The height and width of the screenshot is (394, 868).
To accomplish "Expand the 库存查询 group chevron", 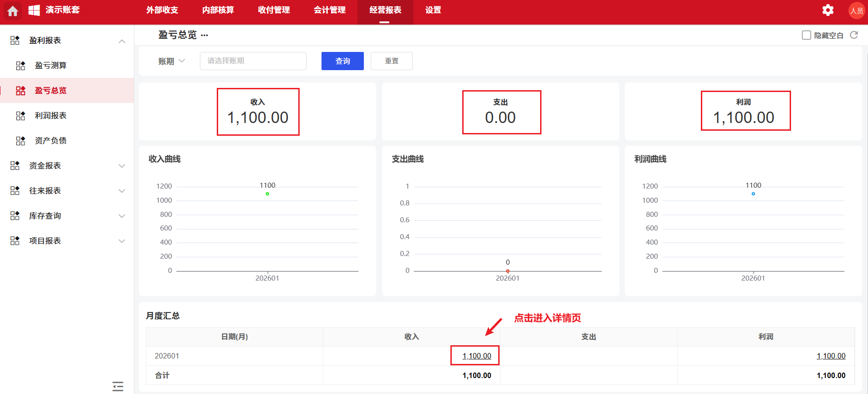I will pyautogui.click(x=122, y=216).
